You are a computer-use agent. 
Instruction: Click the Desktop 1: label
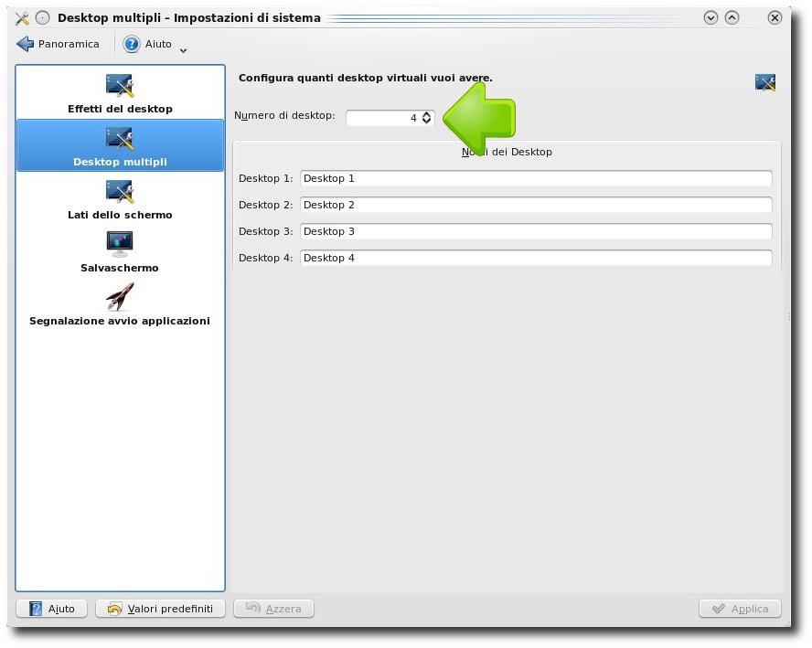coord(266,178)
